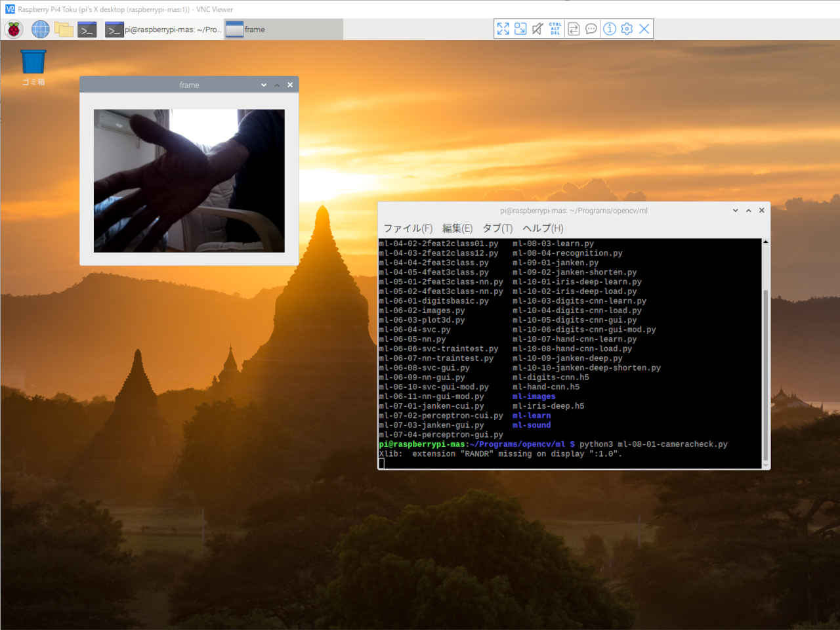Screen dimensions: 840x630
Task: Click ml-iris-deep.h5 in terminal listing
Action: (548, 406)
